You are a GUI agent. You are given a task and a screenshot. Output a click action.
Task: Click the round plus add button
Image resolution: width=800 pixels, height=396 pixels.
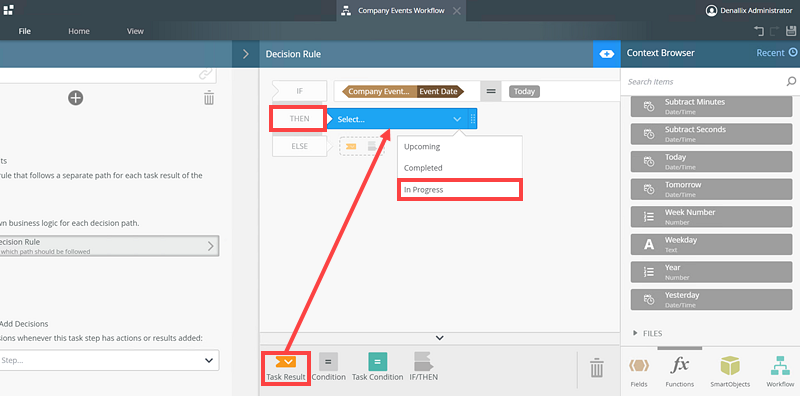coord(76,97)
